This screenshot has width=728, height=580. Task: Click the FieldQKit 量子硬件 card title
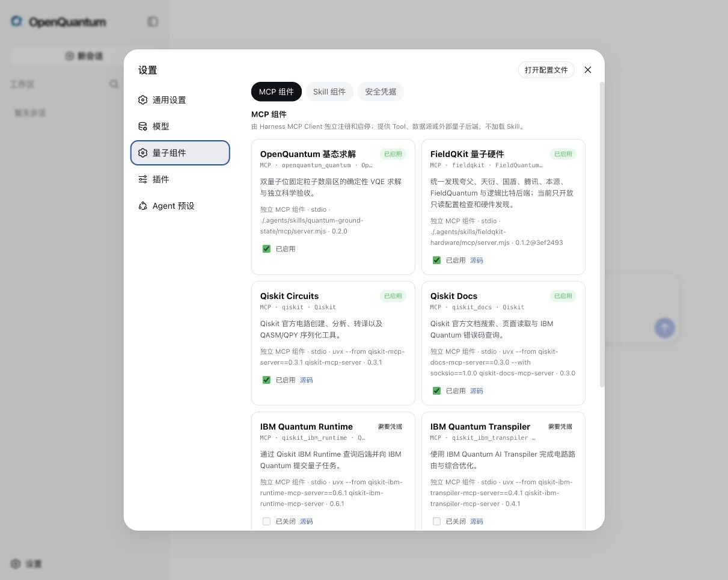coord(467,154)
